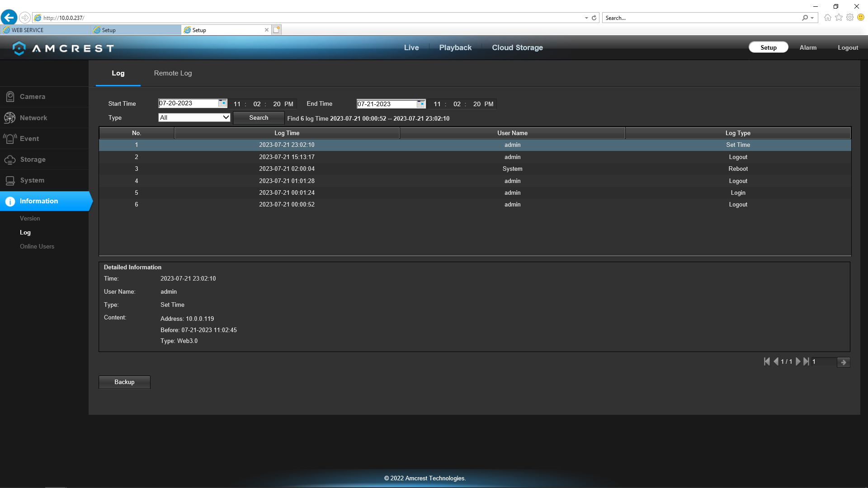Open the search provider dropdown arrow
Viewport: 868px width, 488px height.
(812, 18)
